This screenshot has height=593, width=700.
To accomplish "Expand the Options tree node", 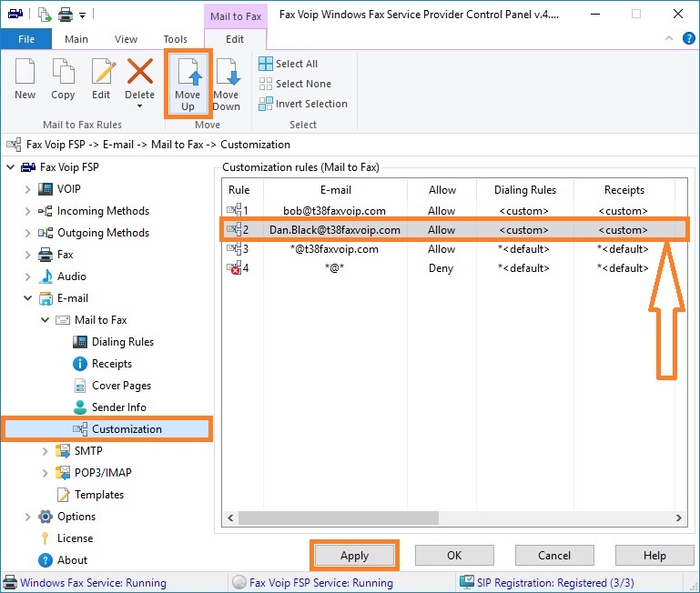I will [27, 517].
